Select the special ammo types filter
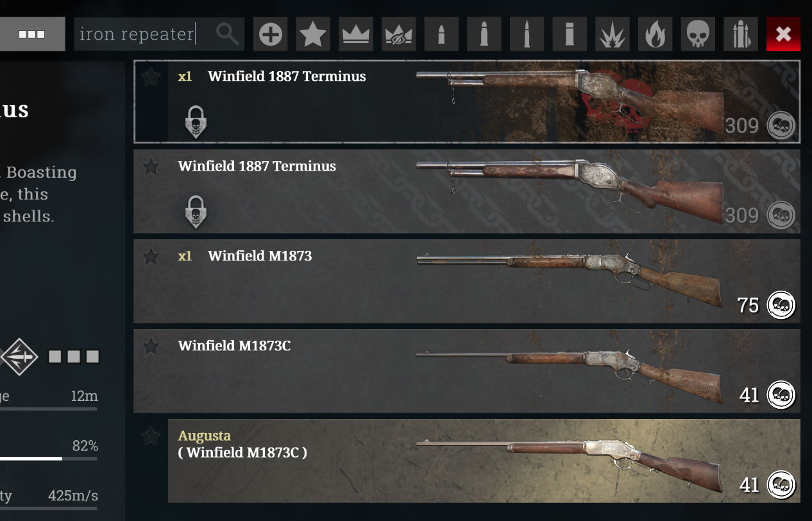 (x=740, y=34)
